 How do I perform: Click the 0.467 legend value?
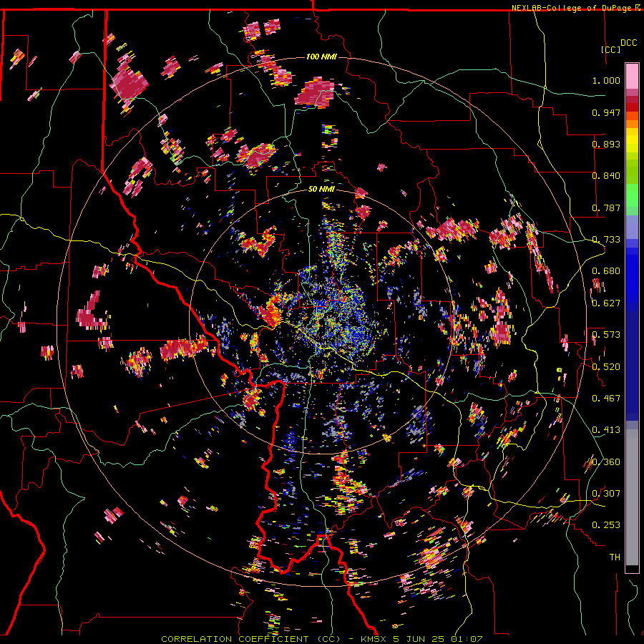606,399
